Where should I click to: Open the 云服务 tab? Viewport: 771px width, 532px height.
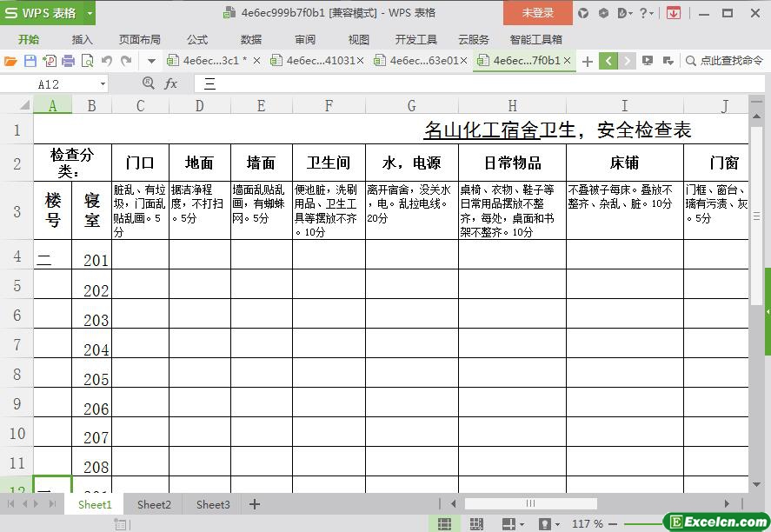click(474, 40)
